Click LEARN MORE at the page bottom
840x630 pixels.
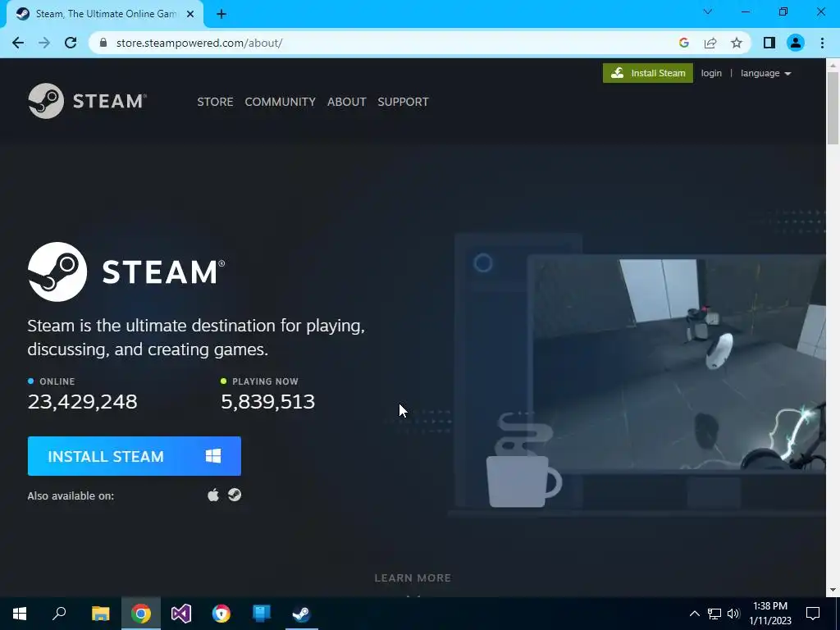(x=413, y=578)
